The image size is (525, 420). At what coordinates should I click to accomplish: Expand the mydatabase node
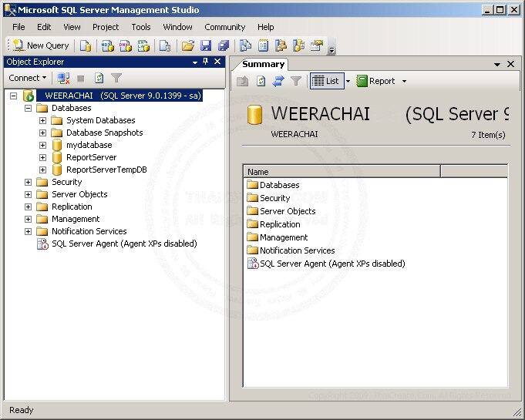point(42,145)
